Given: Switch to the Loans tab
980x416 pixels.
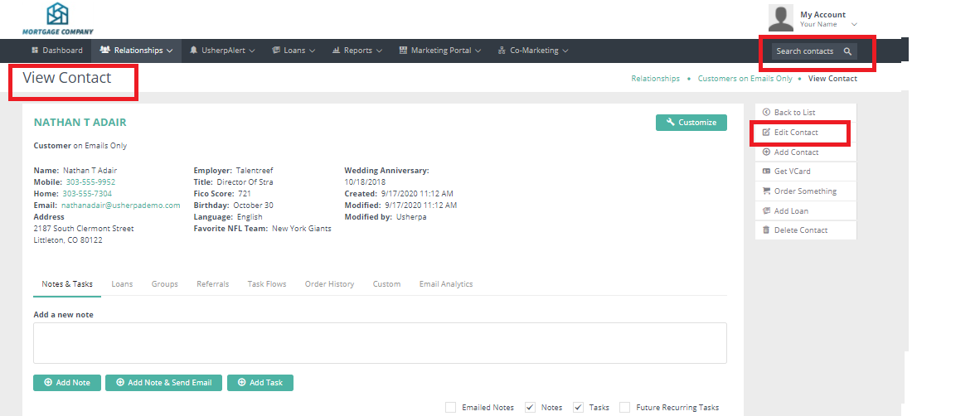Looking at the screenshot, I should tap(122, 284).
